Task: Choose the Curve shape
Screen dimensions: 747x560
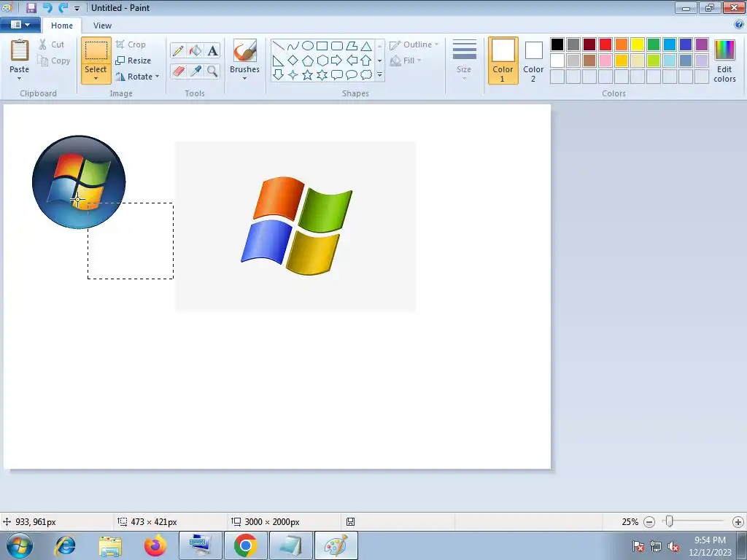Action: point(293,46)
